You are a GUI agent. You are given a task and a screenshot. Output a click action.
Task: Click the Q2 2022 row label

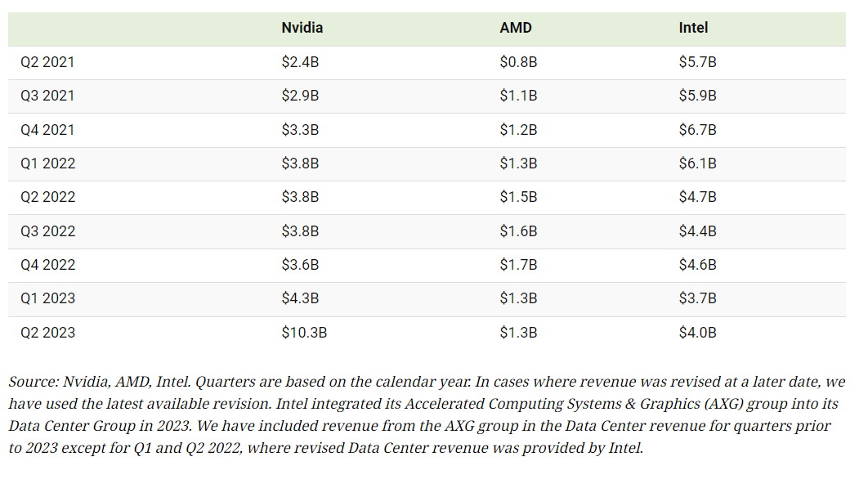pyautogui.click(x=47, y=197)
